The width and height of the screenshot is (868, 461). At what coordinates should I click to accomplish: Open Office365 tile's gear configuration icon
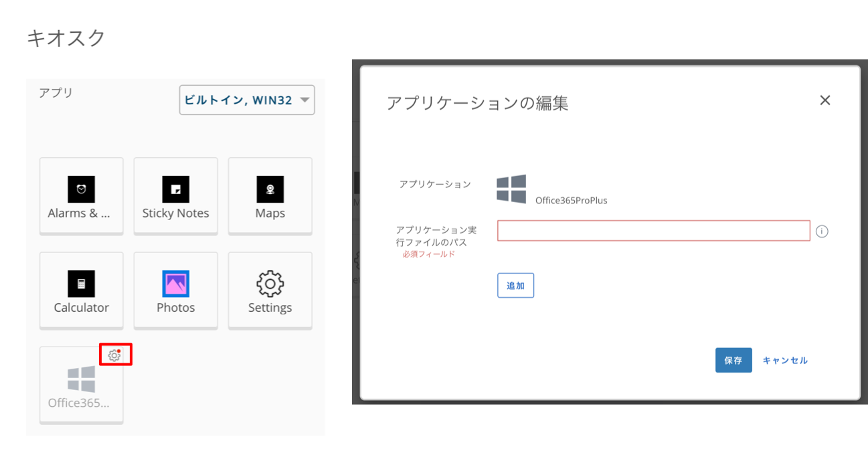[114, 355]
